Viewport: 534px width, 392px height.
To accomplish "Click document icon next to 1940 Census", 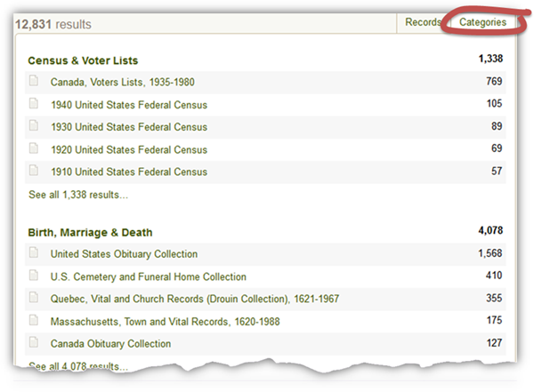I will [34, 104].
